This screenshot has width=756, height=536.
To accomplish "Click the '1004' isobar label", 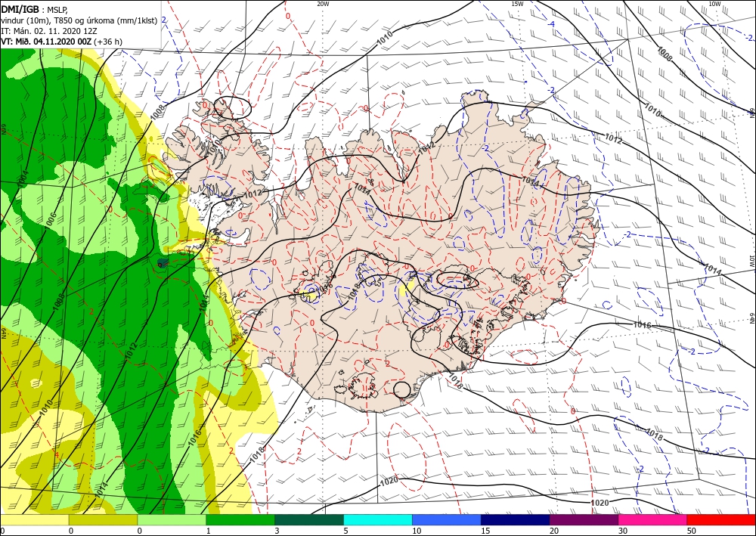I will 23,179.
